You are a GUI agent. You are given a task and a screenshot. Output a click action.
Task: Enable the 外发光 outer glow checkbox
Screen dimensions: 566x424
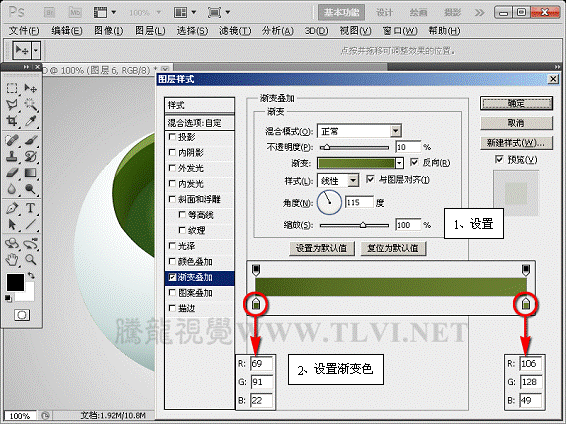coord(173,168)
